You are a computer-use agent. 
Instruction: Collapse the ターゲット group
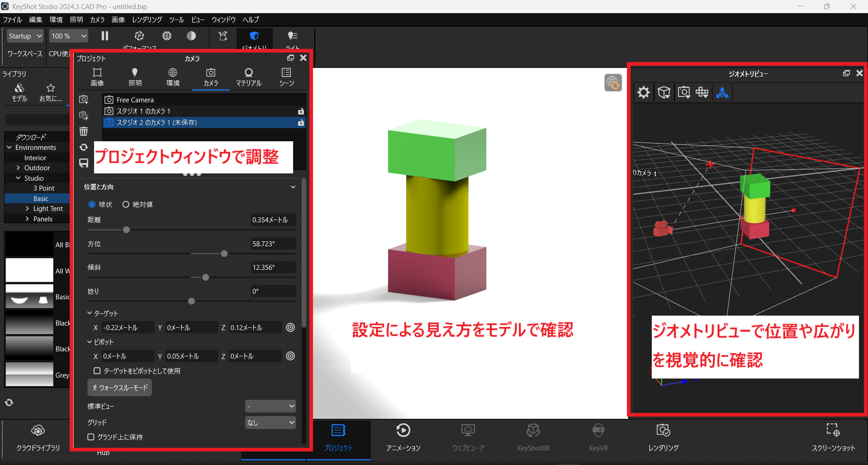click(90, 313)
